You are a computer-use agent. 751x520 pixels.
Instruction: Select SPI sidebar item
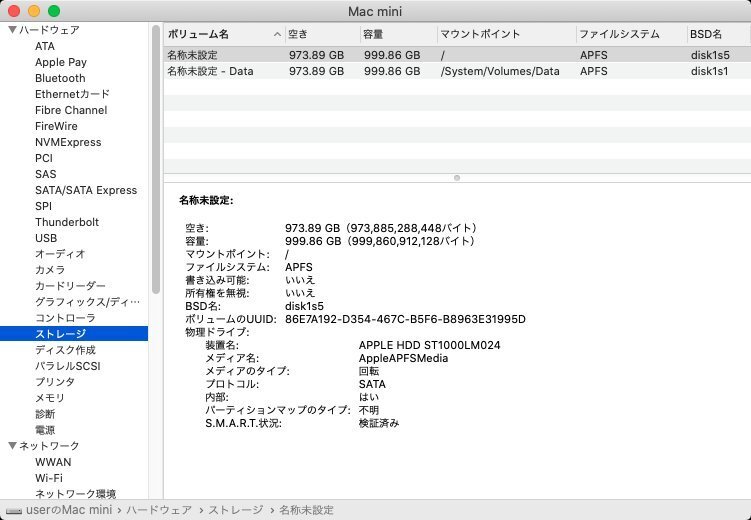44,206
